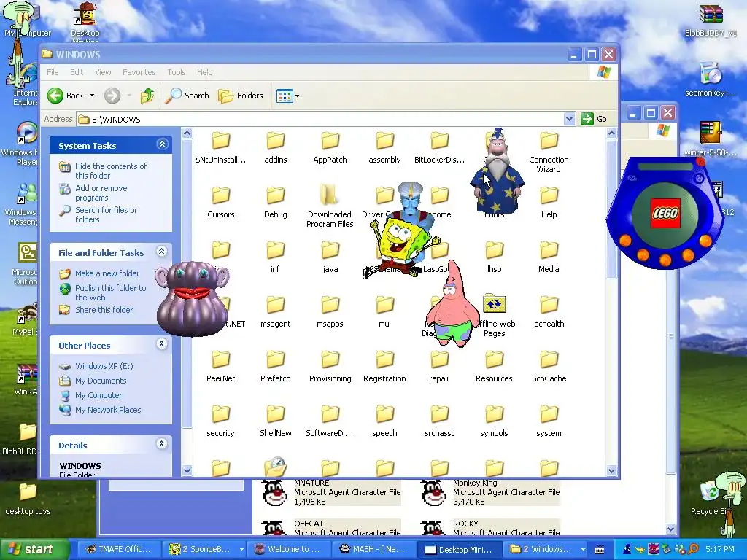The height and width of the screenshot is (560, 747).
Task: Select the system folder
Action: coord(549,422)
